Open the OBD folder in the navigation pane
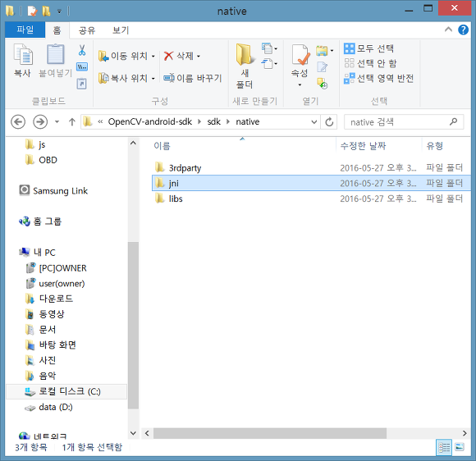The image size is (476, 461). click(41, 160)
